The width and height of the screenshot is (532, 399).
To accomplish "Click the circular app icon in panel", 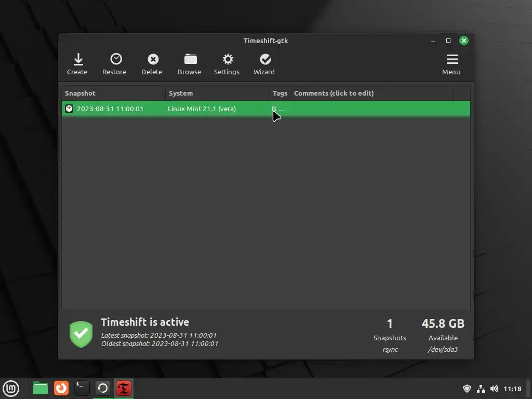I will point(103,389).
